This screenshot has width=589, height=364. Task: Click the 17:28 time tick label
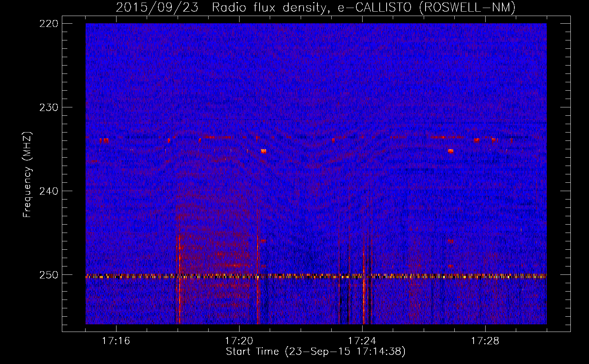(x=485, y=341)
